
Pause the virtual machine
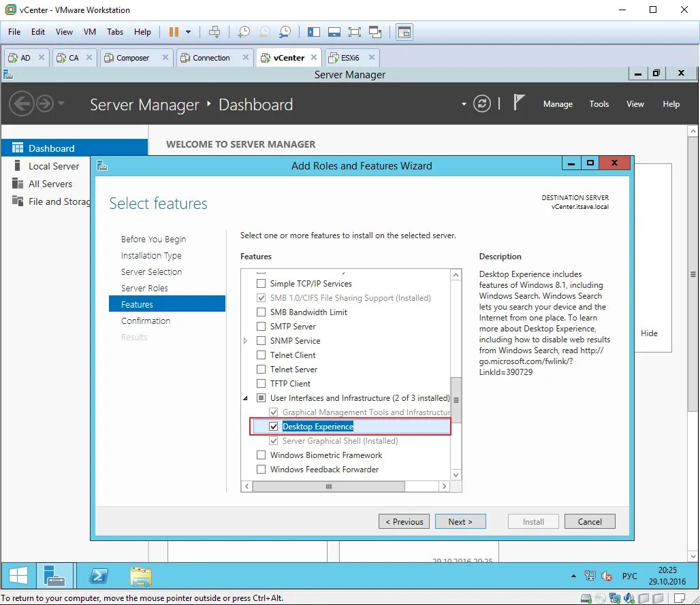174,32
